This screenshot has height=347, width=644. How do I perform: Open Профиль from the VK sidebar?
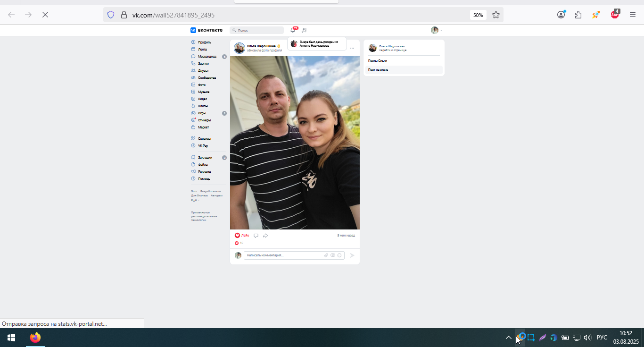click(x=205, y=42)
